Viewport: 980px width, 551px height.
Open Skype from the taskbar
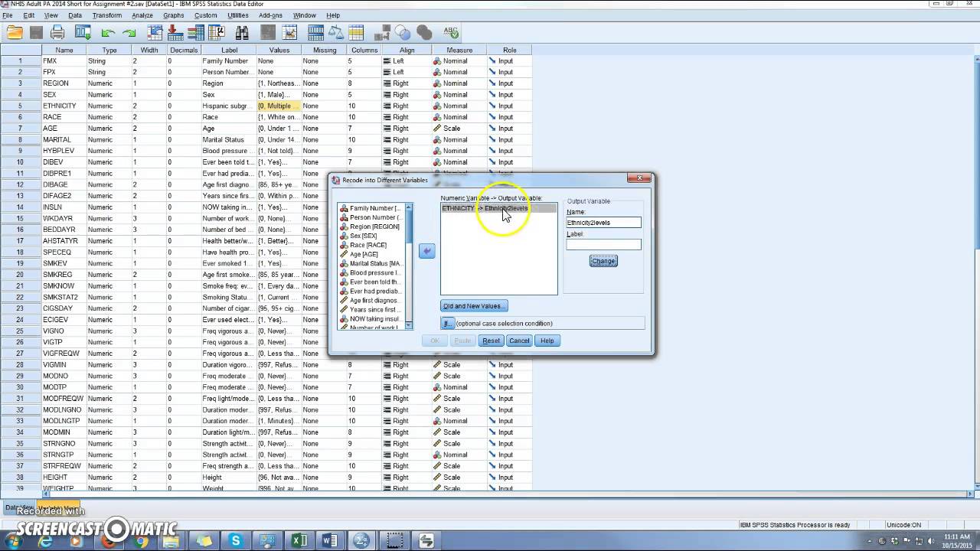[x=235, y=541]
